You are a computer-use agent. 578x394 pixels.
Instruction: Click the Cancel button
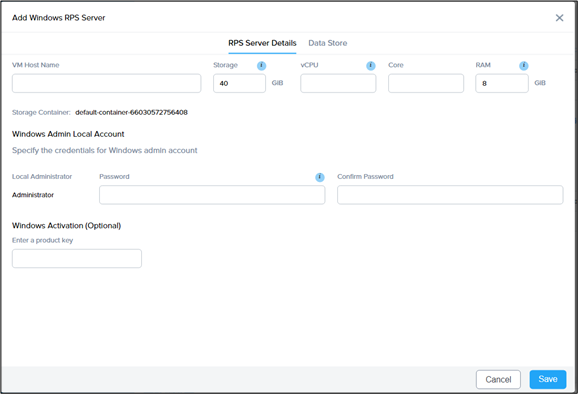tap(498, 379)
